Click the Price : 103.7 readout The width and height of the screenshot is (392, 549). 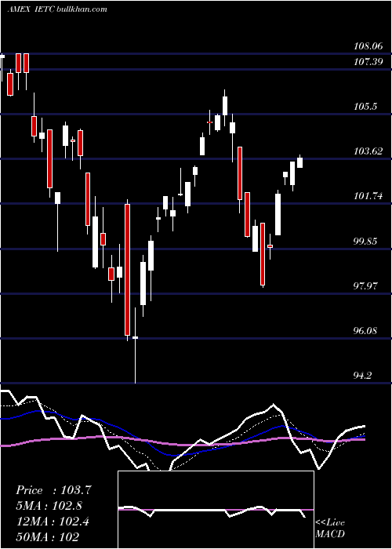coord(53,490)
